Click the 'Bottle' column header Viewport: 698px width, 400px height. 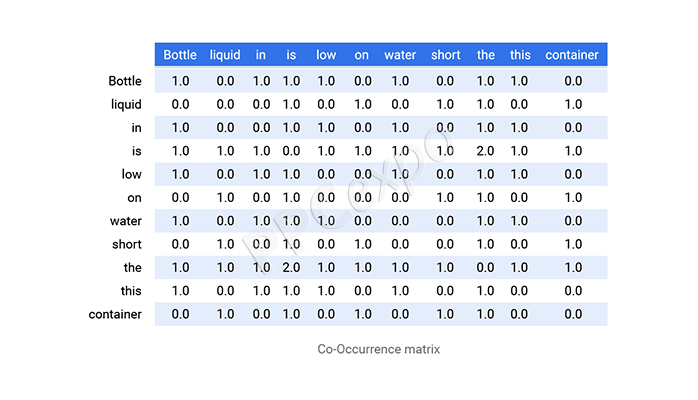point(180,55)
